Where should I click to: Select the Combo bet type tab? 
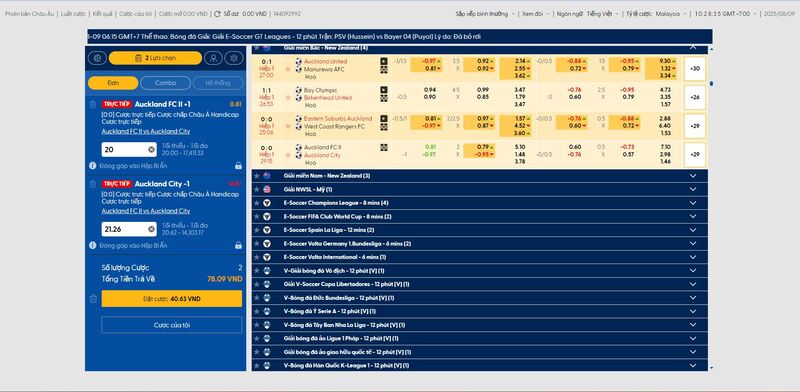165,83
